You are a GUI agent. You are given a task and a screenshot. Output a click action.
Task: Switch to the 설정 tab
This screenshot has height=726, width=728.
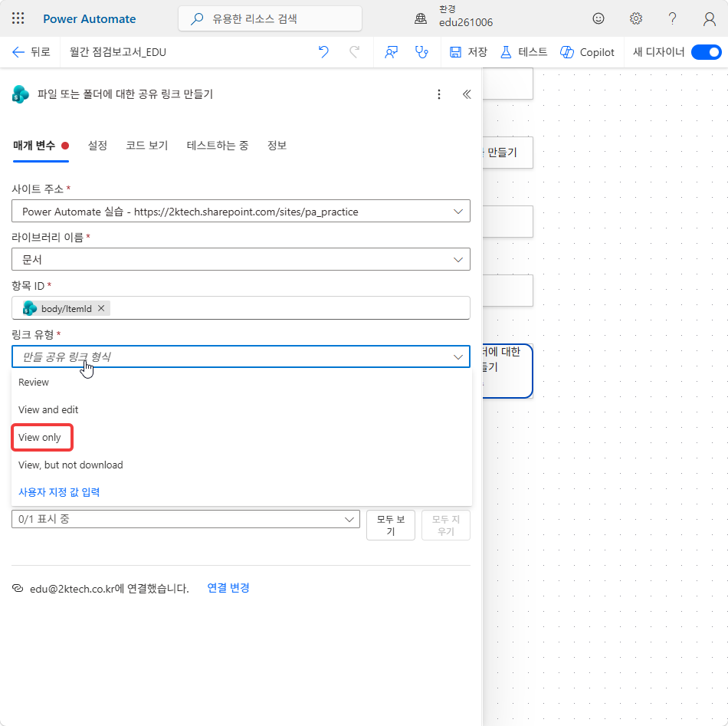(x=97, y=146)
